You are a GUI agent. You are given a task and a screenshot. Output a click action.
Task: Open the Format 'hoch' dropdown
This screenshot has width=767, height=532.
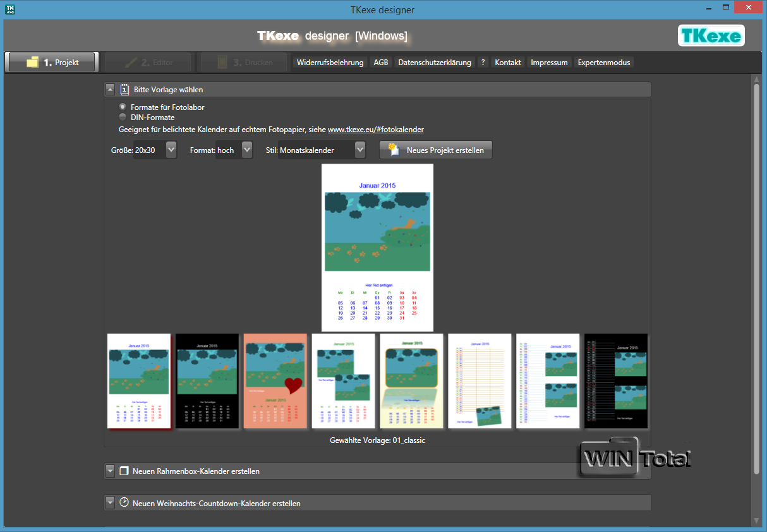[x=246, y=150]
